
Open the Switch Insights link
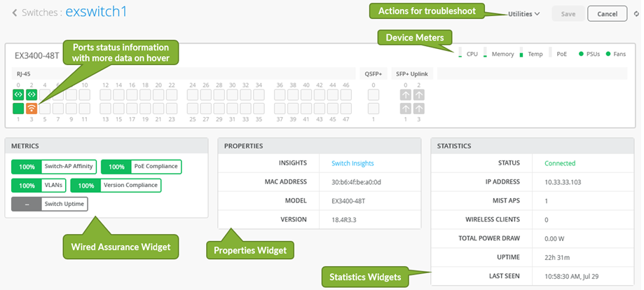[352, 163]
